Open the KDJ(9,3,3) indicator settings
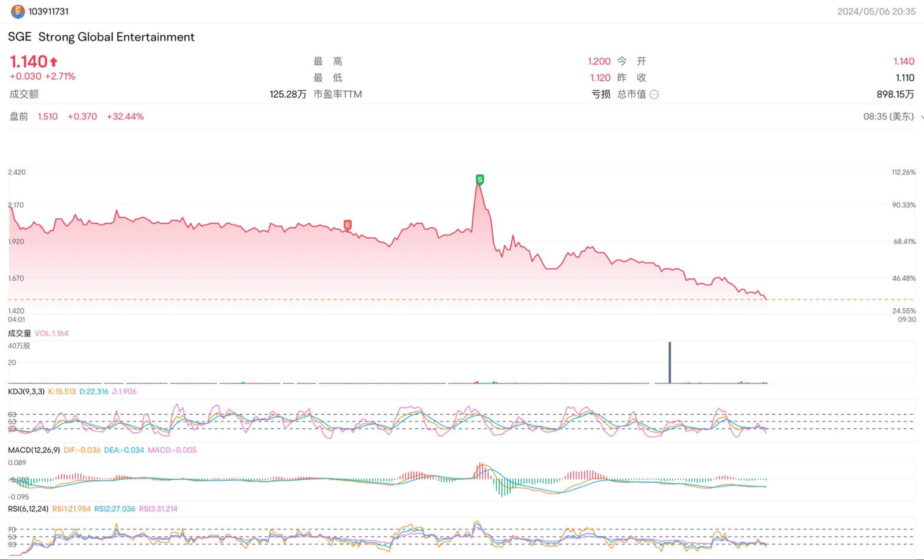 pos(26,391)
